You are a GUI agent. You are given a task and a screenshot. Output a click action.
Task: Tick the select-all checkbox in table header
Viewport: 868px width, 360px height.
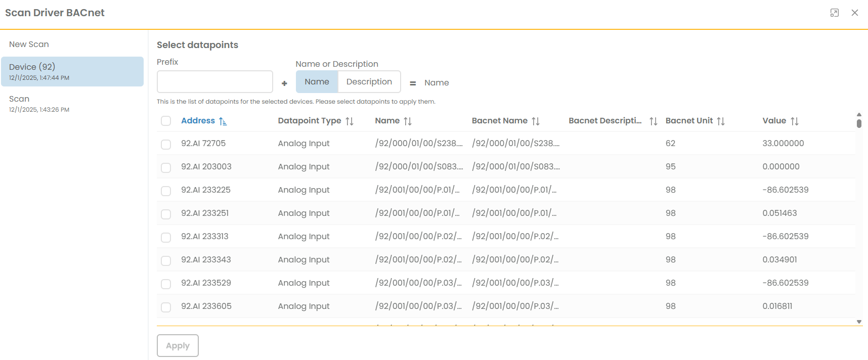166,121
